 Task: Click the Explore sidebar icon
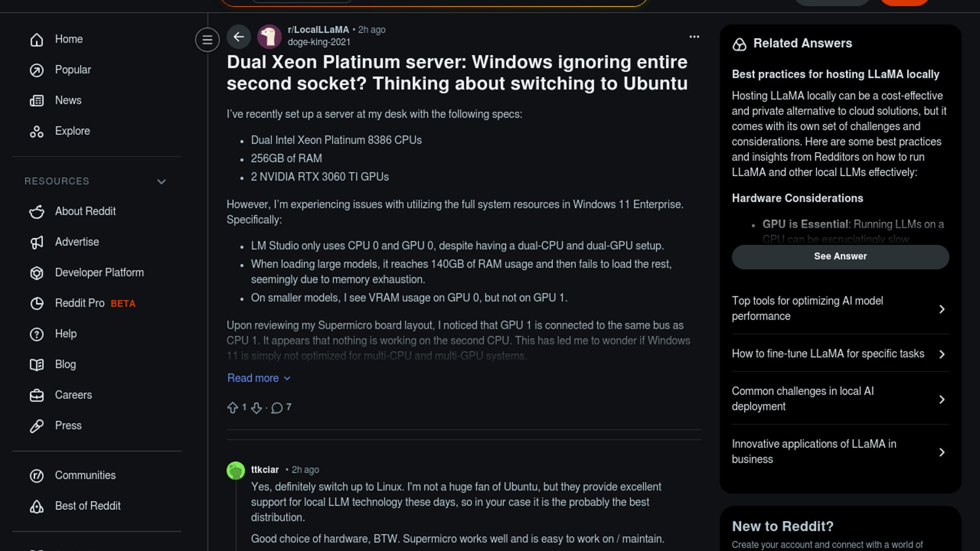click(x=37, y=132)
